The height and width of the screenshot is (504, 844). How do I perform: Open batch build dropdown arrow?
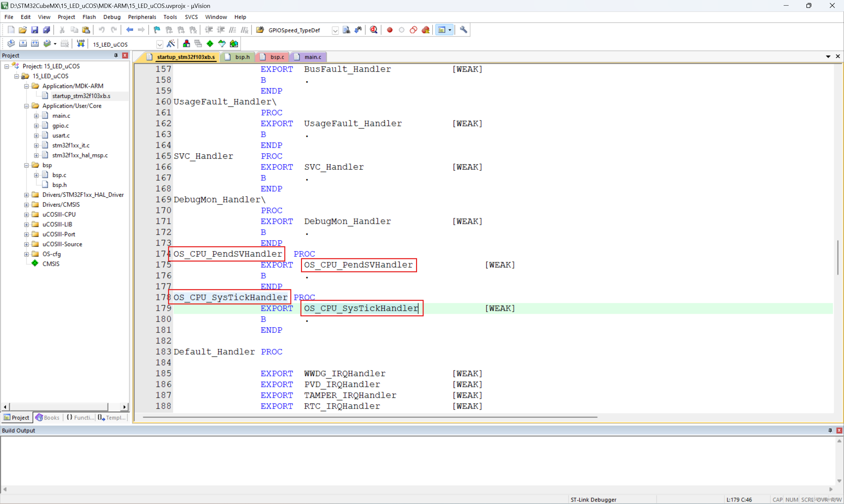[55, 44]
